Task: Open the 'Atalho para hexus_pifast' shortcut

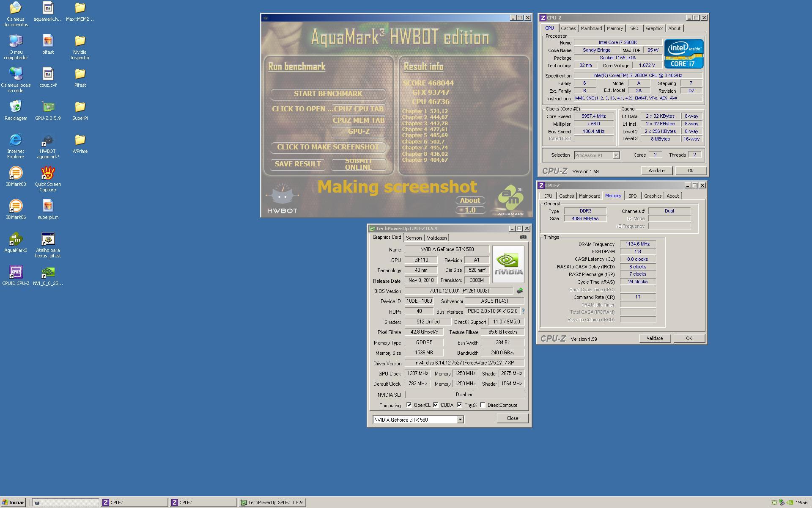Action: [x=48, y=245]
